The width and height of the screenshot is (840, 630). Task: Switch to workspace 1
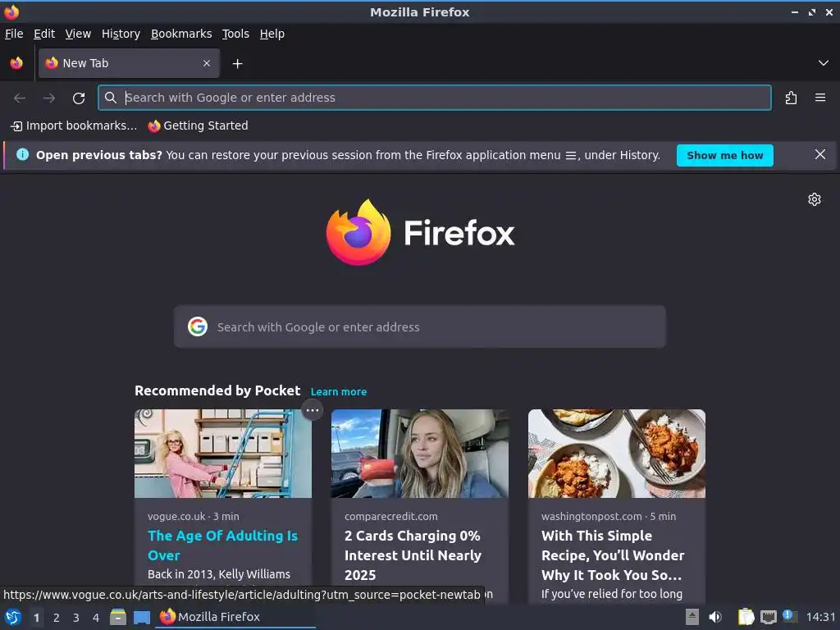coord(36,618)
